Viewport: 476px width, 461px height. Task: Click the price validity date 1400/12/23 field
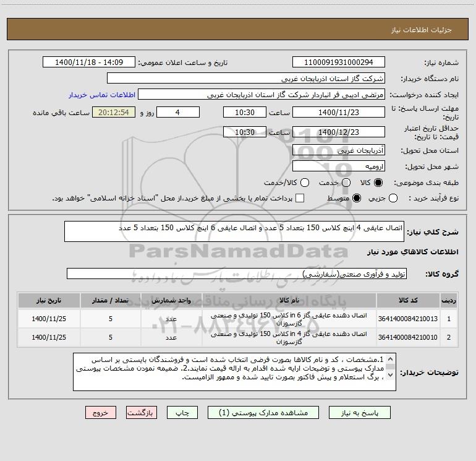[x=339, y=132]
